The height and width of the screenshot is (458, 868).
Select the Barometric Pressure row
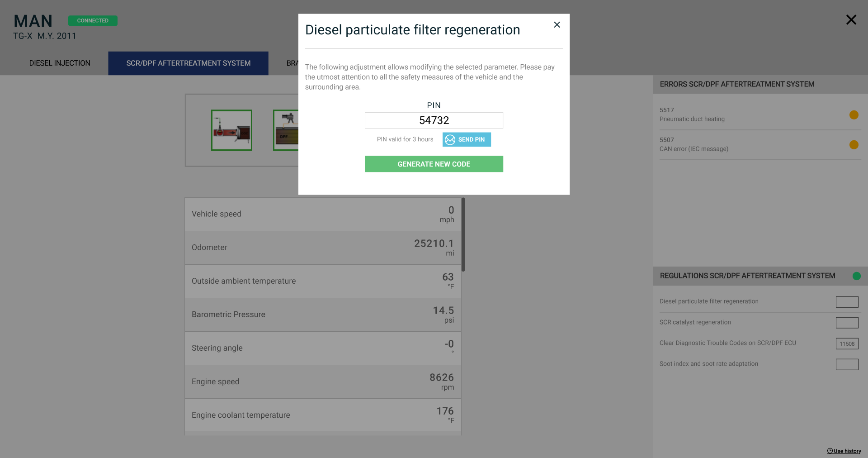tap(323, 315)
